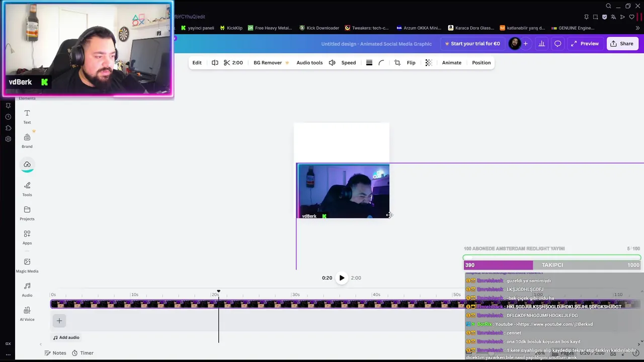Click the browser search magnifier icon
The width and height of the screenshot is (644, 362).
click(608, 6)
